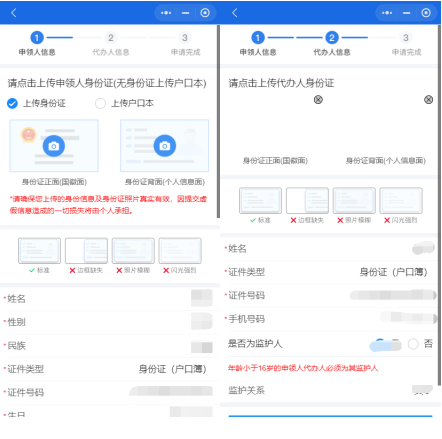View the 边框缺失 sample thumbnail in left panel

point(86,250)
